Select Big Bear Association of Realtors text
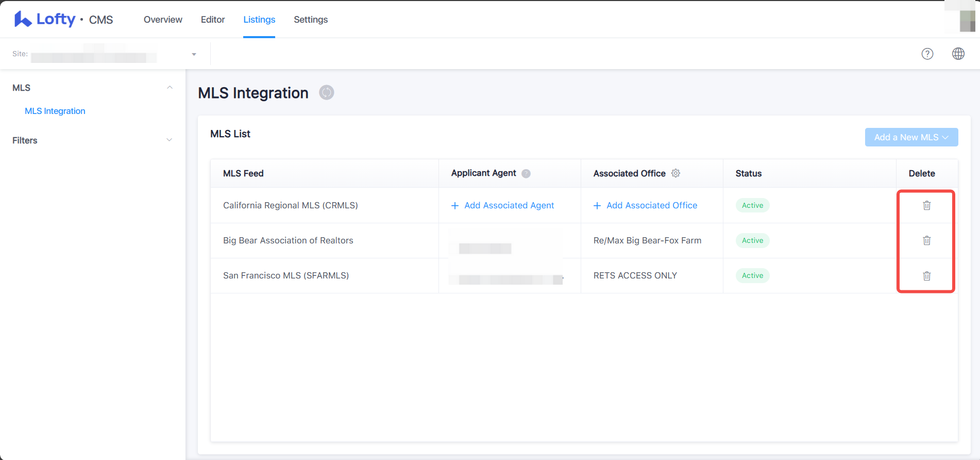980x460 pixels. pos(288,240)
